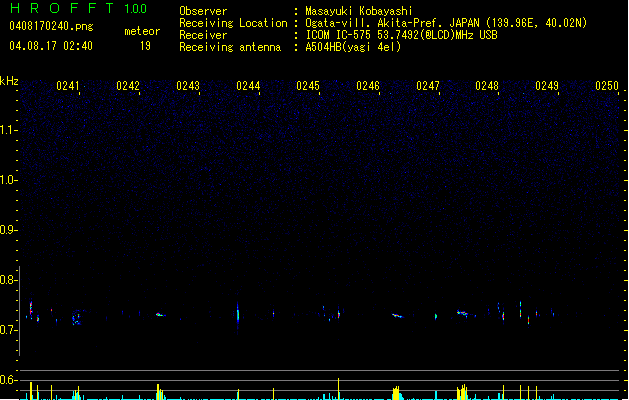Click the Receiving Location field label
The image size is (629, 400).
[233, 23]
